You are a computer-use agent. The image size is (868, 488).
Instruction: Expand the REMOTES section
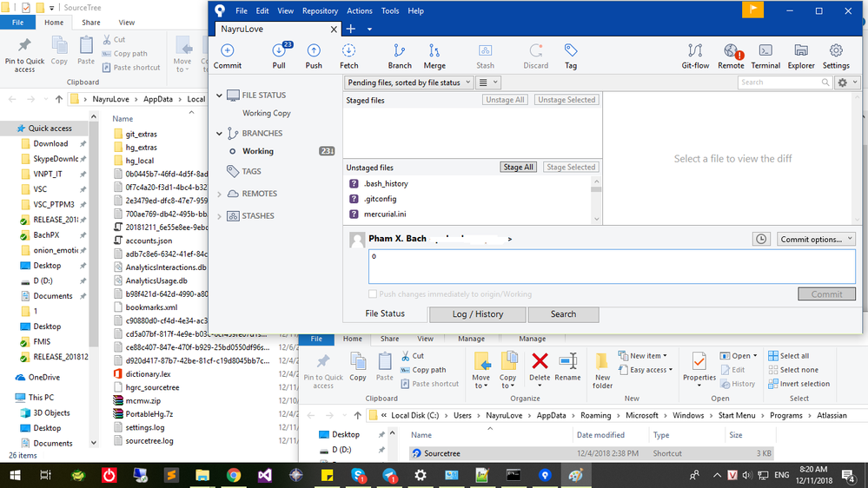point(219,194)
